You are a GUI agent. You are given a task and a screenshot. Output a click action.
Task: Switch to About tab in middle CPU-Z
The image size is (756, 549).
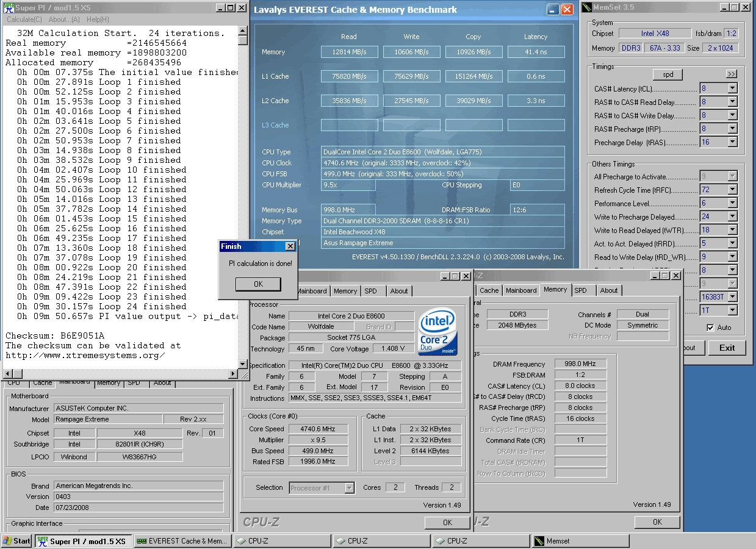399,291
